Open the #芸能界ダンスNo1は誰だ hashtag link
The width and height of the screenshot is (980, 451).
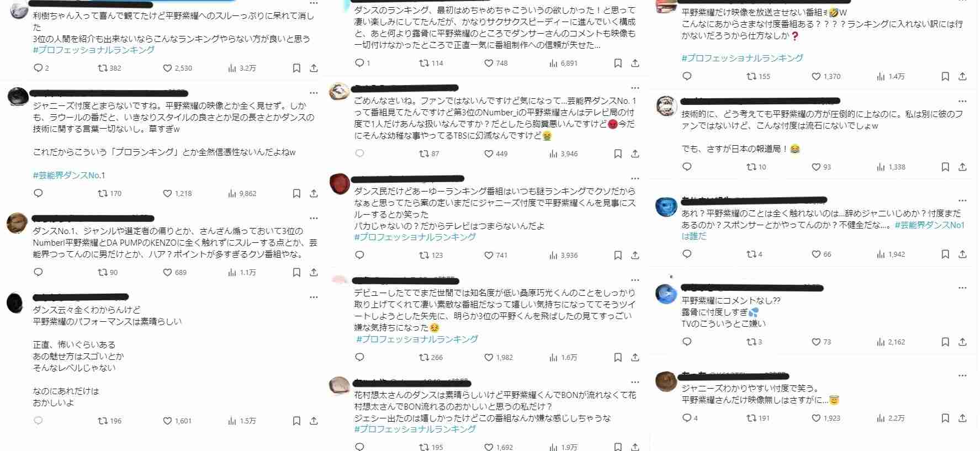(823, 231)
